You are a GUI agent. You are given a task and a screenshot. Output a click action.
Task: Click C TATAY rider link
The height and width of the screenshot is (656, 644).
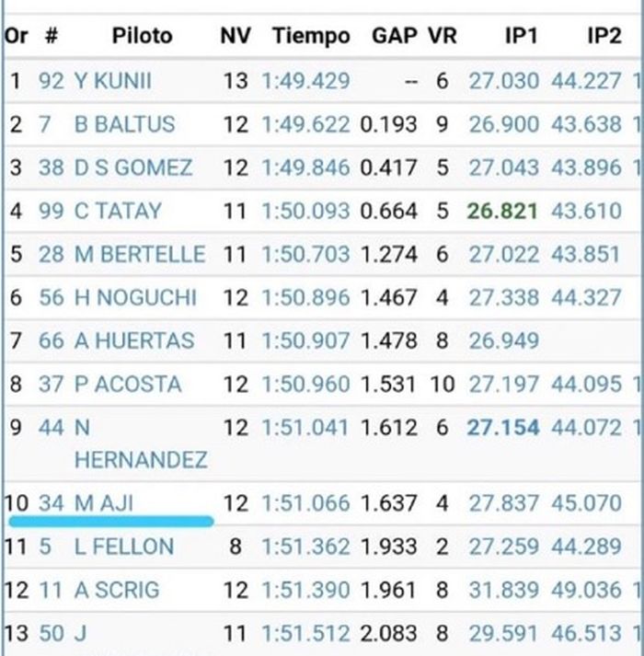tap(118, 211)
